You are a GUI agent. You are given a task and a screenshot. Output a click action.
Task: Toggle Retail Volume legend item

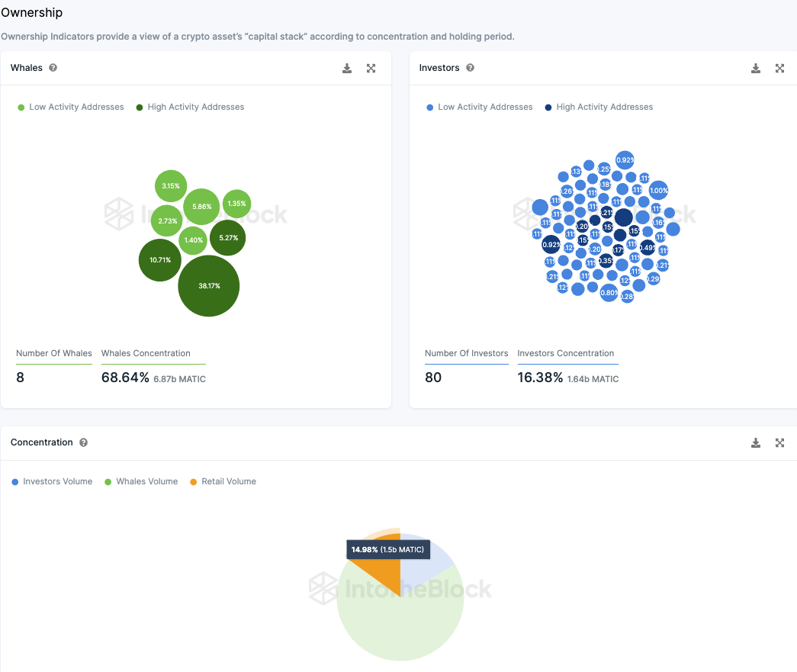[x=223, y=481]
